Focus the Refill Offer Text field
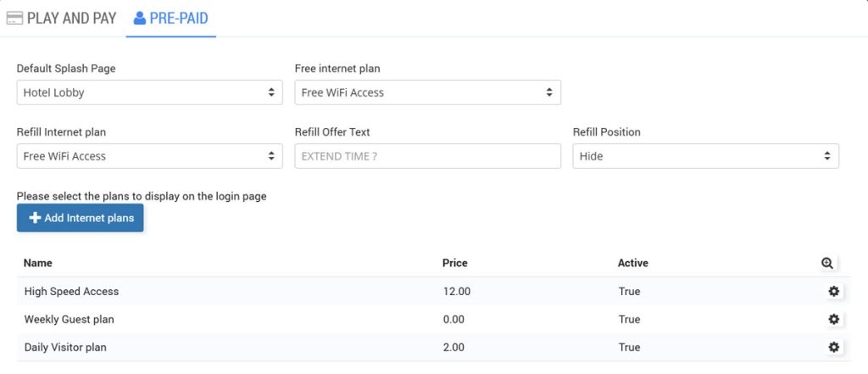This screenshot has width=868, height=374. tap(427, 156)
